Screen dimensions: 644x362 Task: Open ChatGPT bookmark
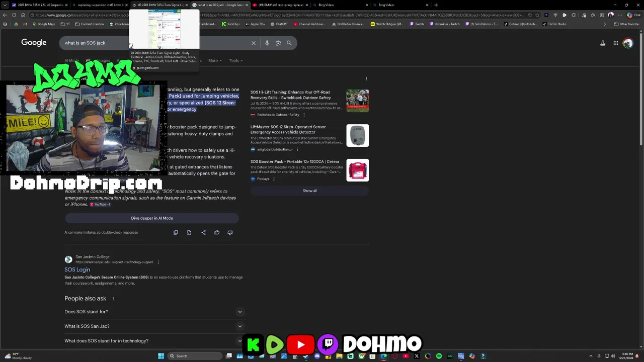(279, 24)
